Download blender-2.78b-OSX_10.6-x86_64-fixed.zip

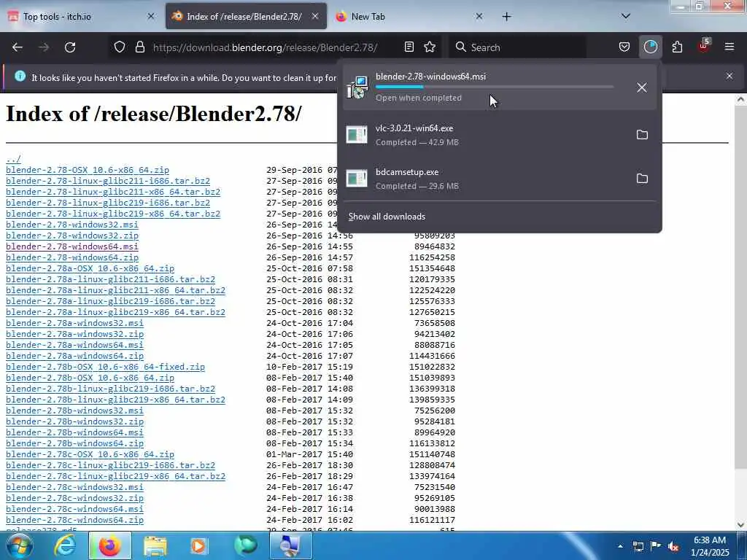tap(105, 367)
